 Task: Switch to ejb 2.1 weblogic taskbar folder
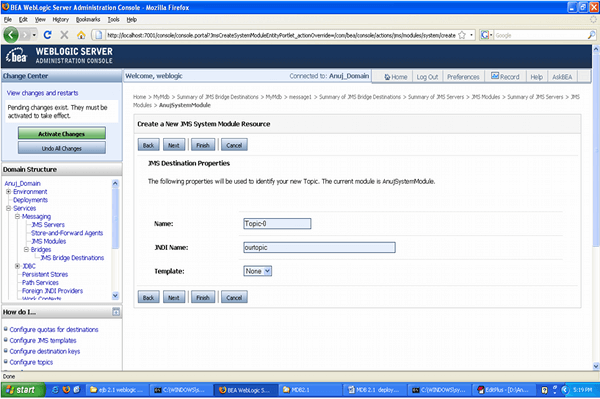pyautogui.click(x=116, y=390)
